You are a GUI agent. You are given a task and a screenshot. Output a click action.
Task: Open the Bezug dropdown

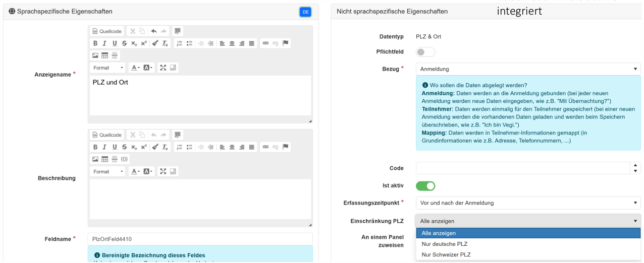(x=528, y=69)
